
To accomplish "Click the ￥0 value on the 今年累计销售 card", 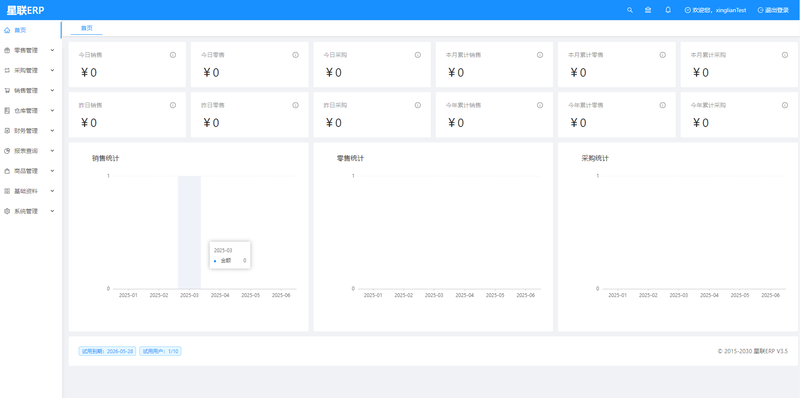I will [x=456, y=123].
